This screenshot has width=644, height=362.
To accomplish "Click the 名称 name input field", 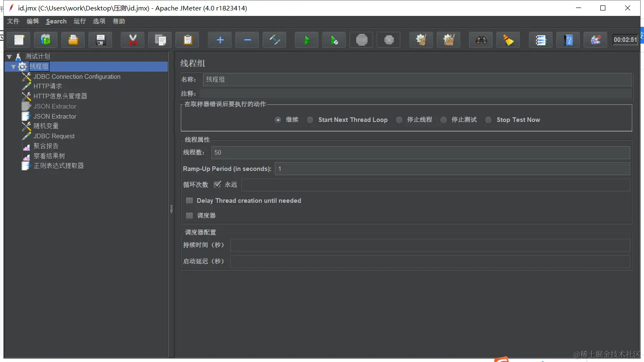I will click(x=417, y=80).
